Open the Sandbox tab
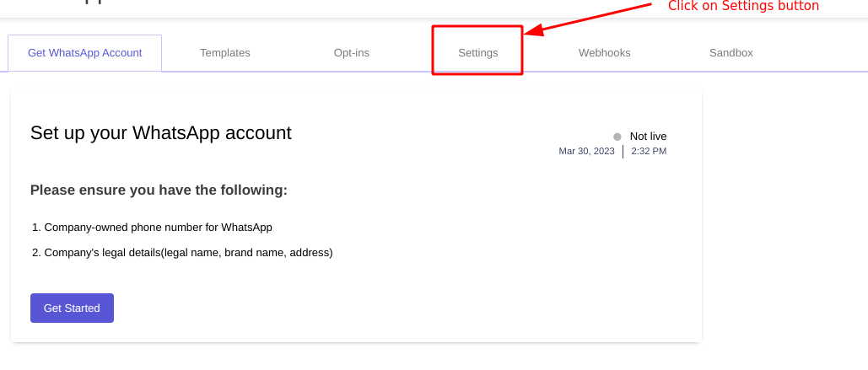Image resolution: width=868 pixels, height=370 pixels. tap(731, 53)
